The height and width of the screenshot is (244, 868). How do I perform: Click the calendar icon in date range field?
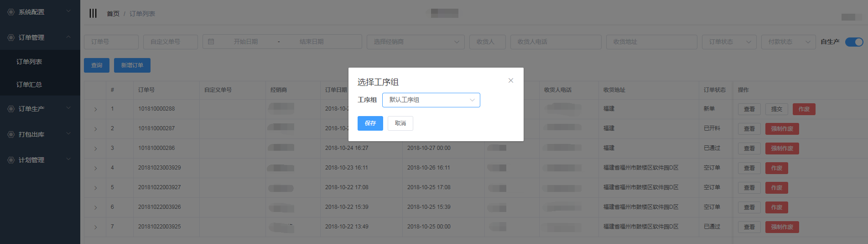(x=211, y=42)
